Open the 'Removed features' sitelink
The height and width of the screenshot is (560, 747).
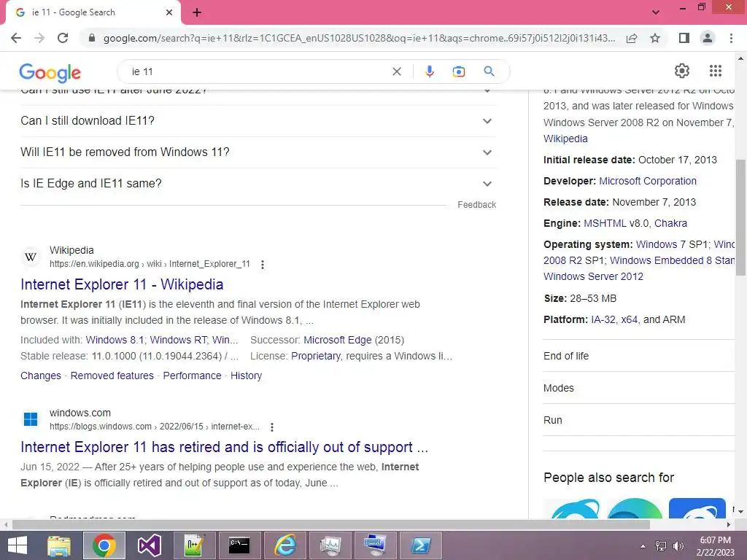point(112,376)
